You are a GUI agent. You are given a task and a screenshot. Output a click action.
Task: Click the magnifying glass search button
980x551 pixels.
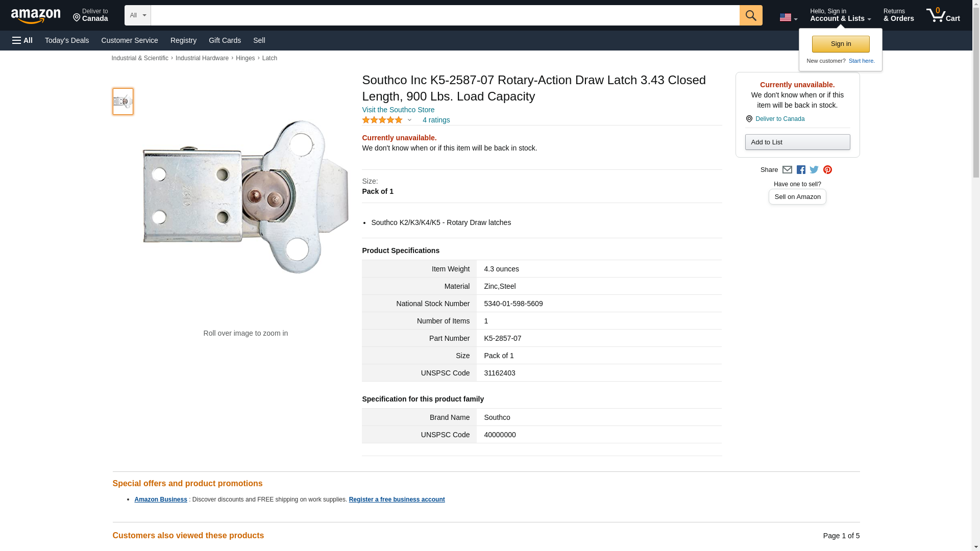tap(750, 15)
